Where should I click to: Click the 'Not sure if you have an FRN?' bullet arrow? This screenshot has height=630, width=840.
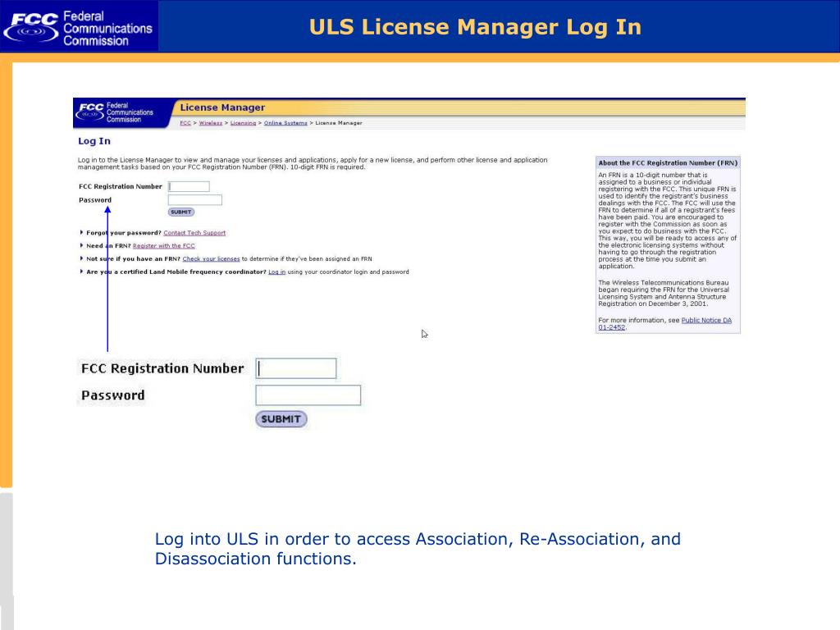(81, 258)
